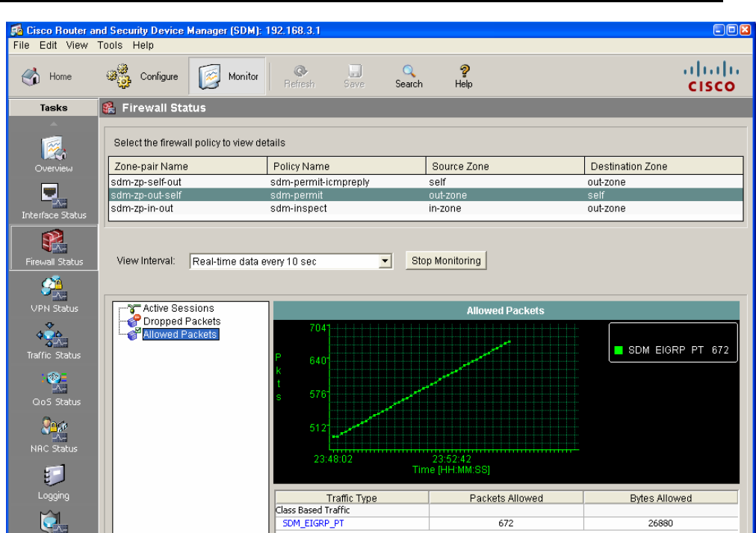Click the sdm-inspect policy cell
The height and width of the screenshot is (533, 756).
click(x=299, y=208)
